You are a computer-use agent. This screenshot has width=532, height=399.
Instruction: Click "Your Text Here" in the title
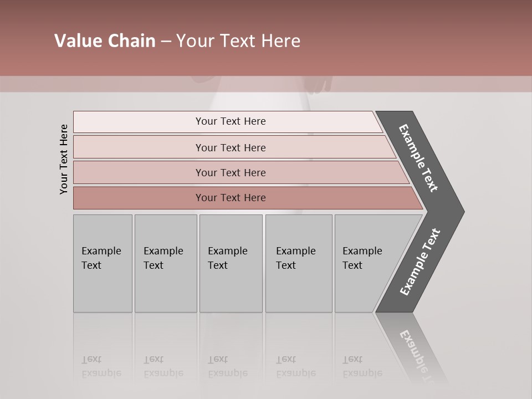coord(238,41)
